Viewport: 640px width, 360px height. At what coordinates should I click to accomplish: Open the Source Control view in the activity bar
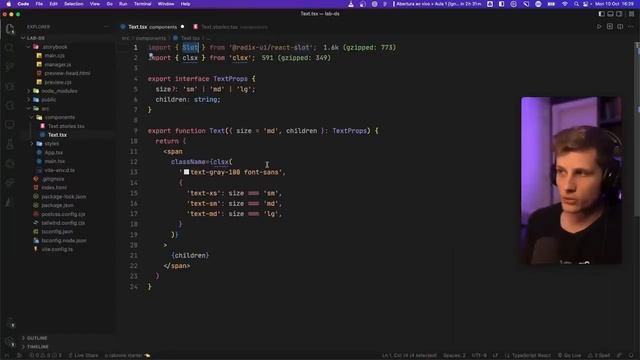pyautogui.click(x=10, y=67)
